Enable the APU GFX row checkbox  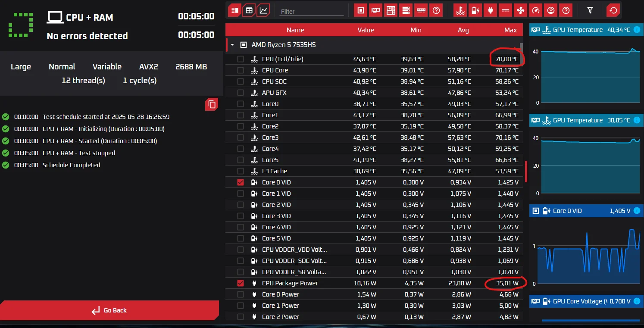tap(241, 93)
